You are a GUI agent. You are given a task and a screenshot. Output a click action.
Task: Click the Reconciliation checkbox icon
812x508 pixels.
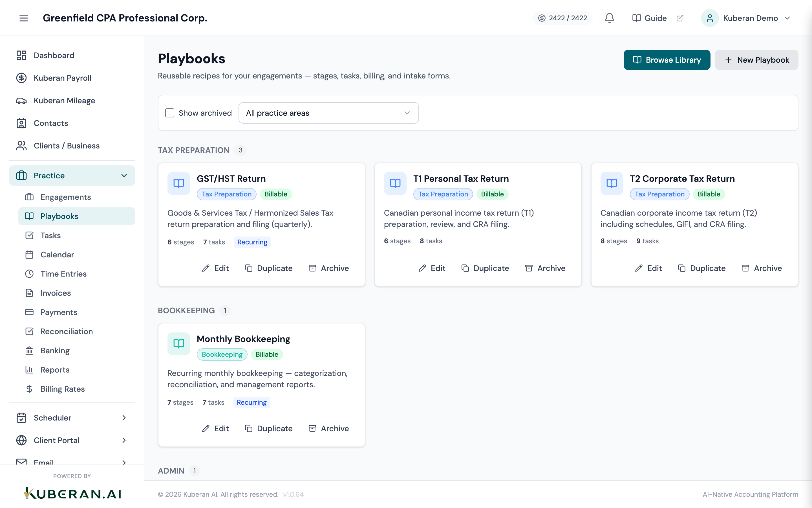tap(30, 331)
